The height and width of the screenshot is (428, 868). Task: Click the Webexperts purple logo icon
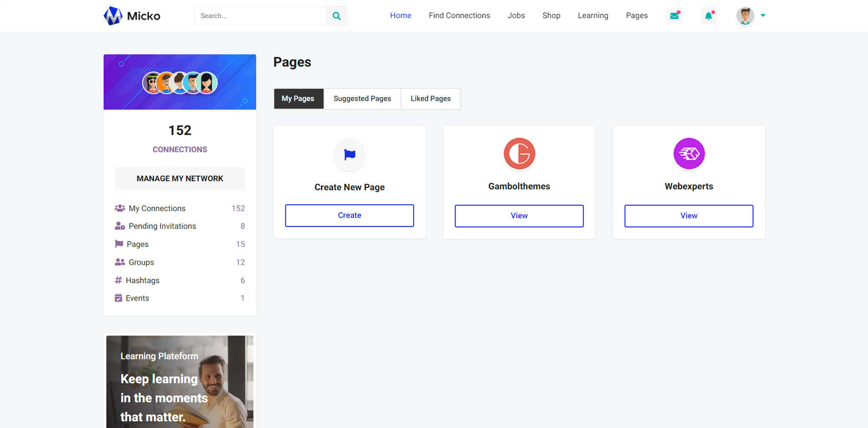tap(689, 153)
